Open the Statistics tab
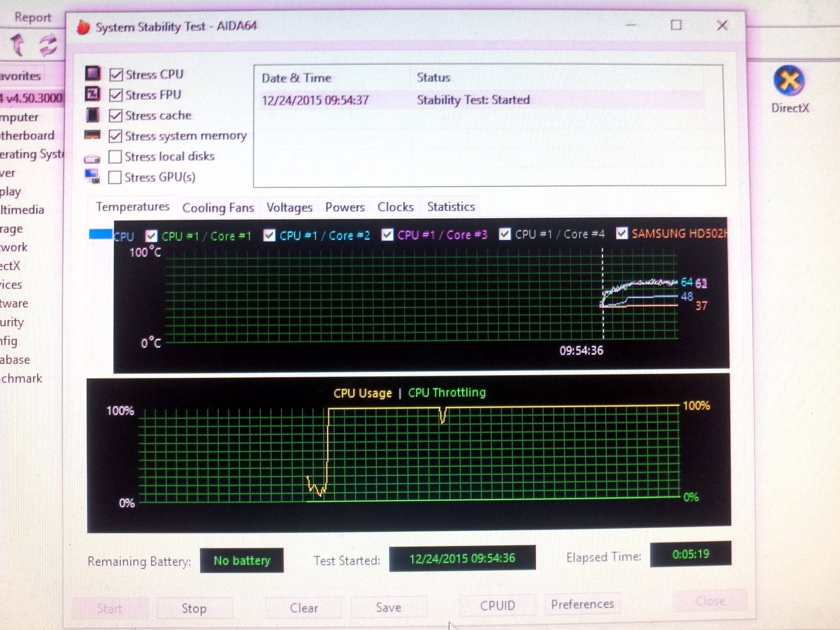The image size is (840, 630). click(x=451, y=207)
